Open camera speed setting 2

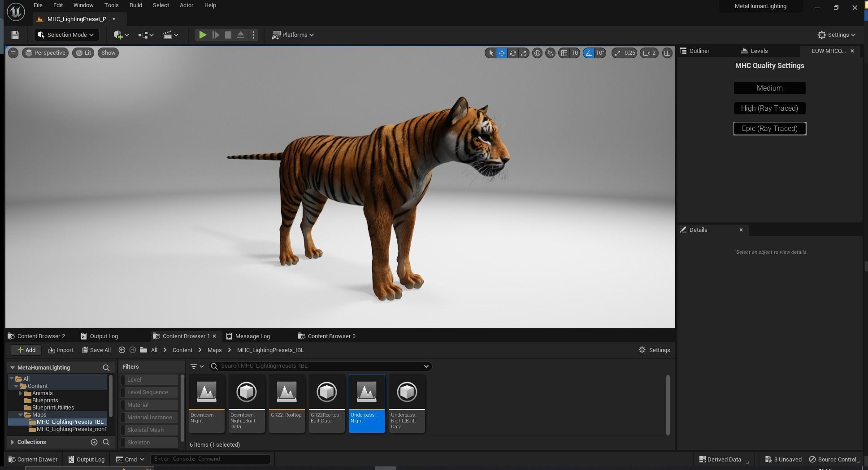pos(649,53)
